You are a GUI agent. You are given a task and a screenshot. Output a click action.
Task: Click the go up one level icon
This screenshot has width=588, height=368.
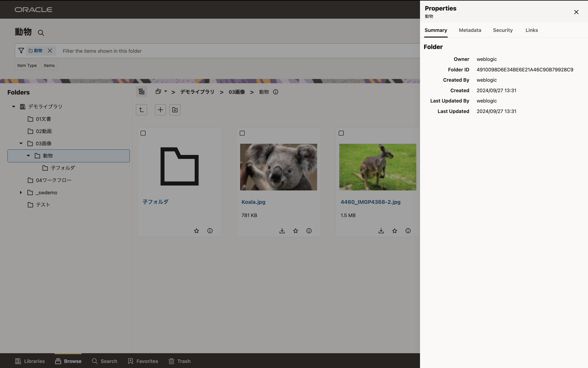click(141, 110)
